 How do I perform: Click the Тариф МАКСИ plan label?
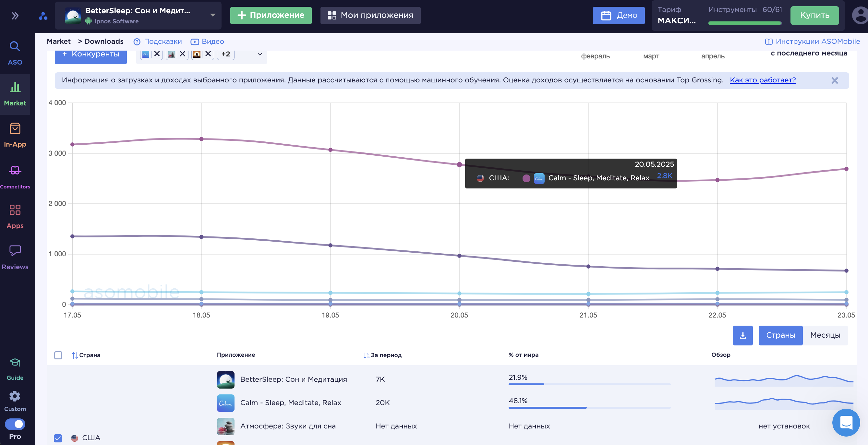[x=676, y=16]
